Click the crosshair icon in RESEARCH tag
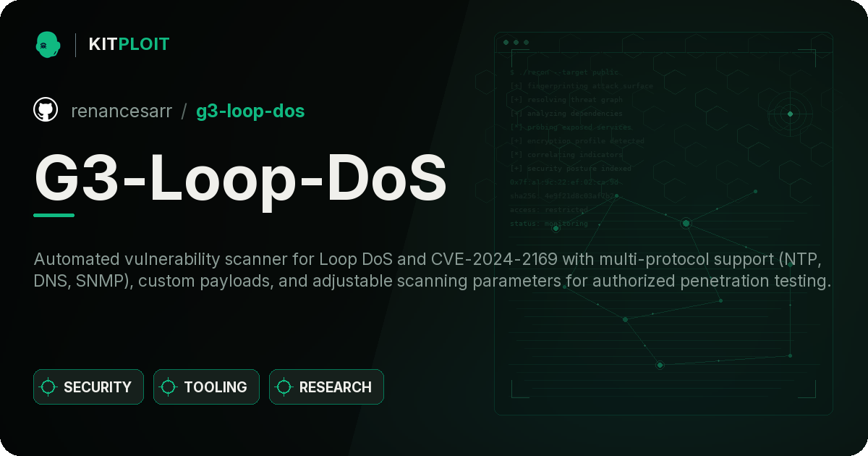The width and height of the screenshot is (868, 456). pos(284,387)
